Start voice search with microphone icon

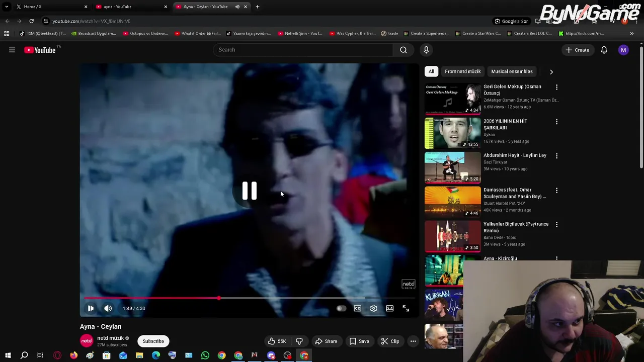tap(426, 50)
